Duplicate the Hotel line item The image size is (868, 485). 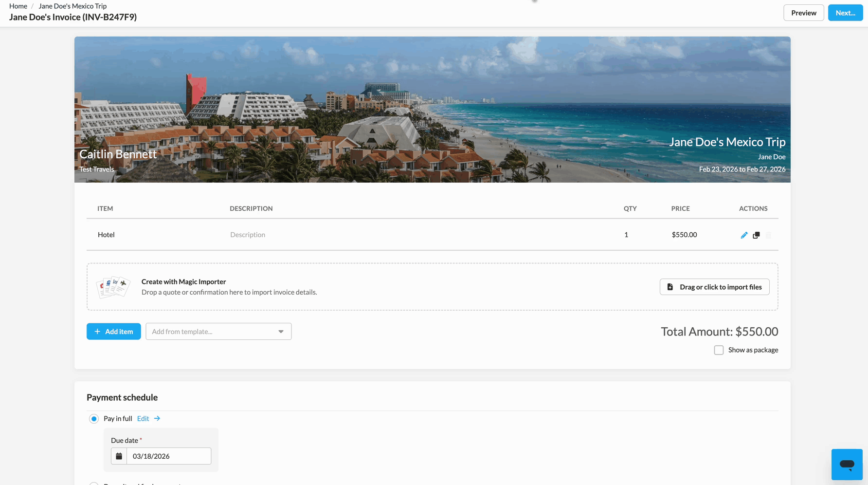pyautogui.click(x=756, y=235)
